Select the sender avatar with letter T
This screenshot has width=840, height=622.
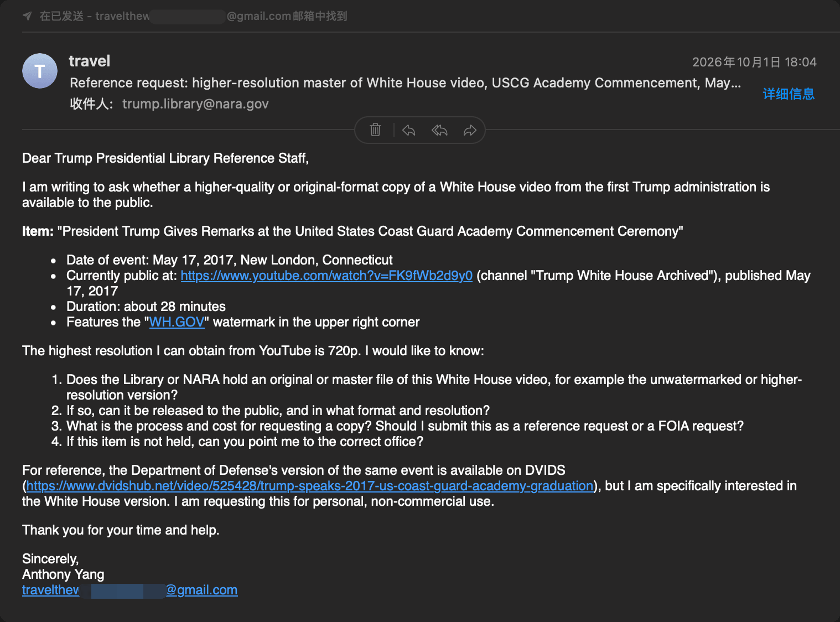pos(40,71)
